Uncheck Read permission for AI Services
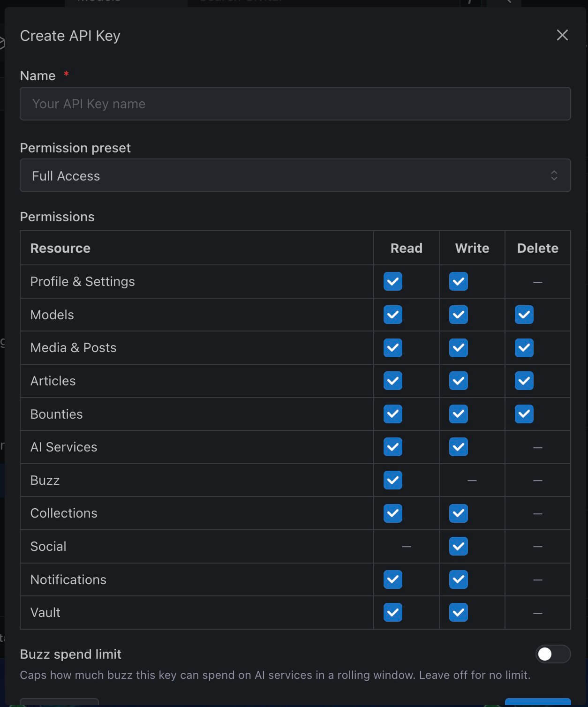The height and width of the screenshot is (707, 588). (393, 447)
